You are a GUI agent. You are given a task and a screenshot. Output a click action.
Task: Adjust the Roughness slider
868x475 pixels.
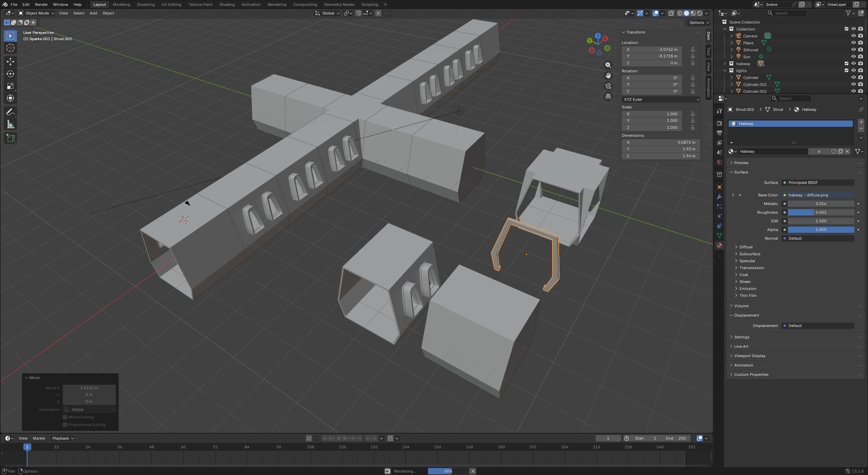[x=821, y=212]
